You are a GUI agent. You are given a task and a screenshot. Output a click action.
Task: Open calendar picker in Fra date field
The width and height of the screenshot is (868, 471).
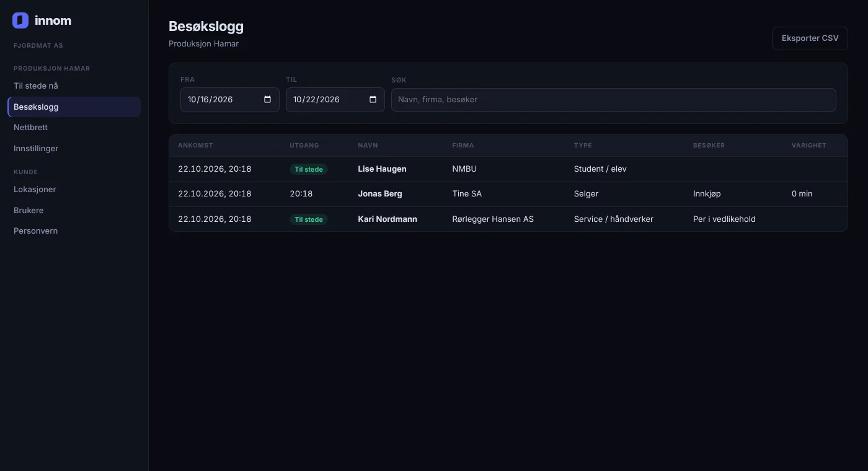[x=268, y=100]
